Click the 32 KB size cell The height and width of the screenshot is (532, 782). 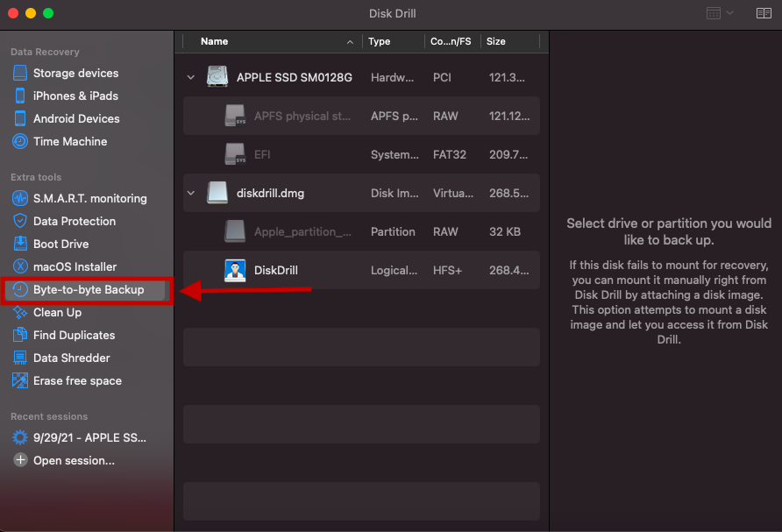click(505, 232)
